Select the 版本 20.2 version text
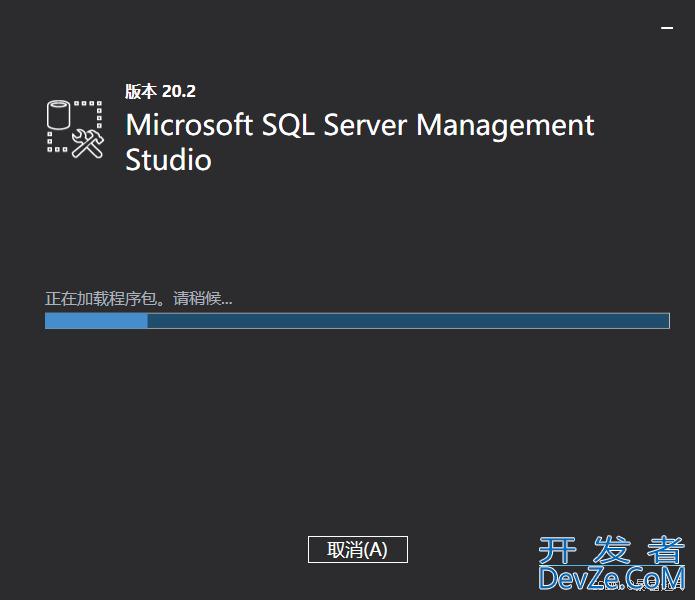Image resolution: width=695 pixels, height=600 pixels. [160, 91]
